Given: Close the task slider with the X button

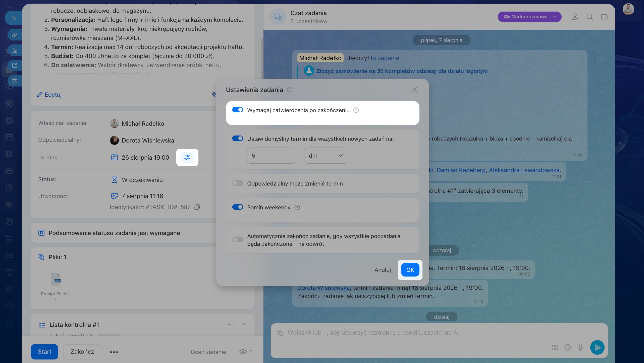Looking at the screenshot, I should click(x=14, y=18).
